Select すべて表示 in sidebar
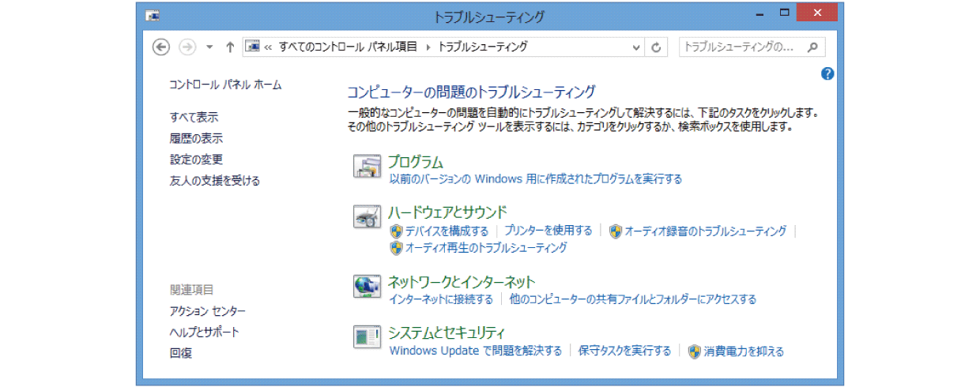The image size is (980, 387). [194, 117]
